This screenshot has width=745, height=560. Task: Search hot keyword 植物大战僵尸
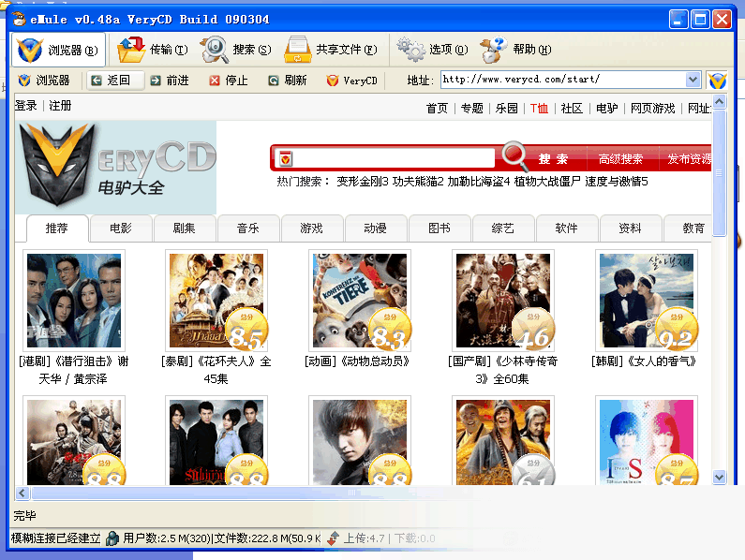point(547,182)
